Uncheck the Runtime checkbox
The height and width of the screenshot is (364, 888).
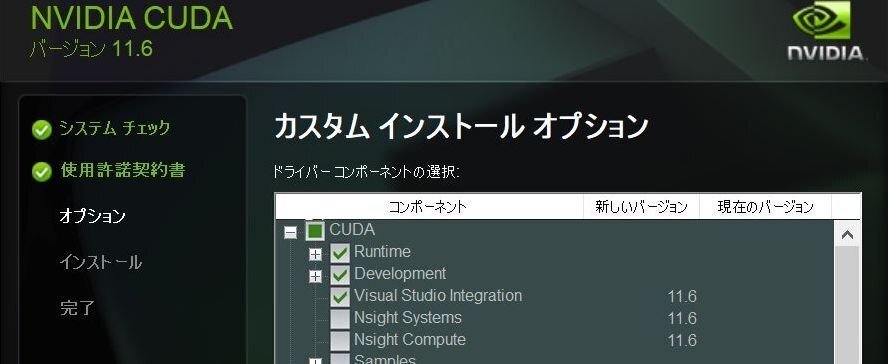coord(340,253)
